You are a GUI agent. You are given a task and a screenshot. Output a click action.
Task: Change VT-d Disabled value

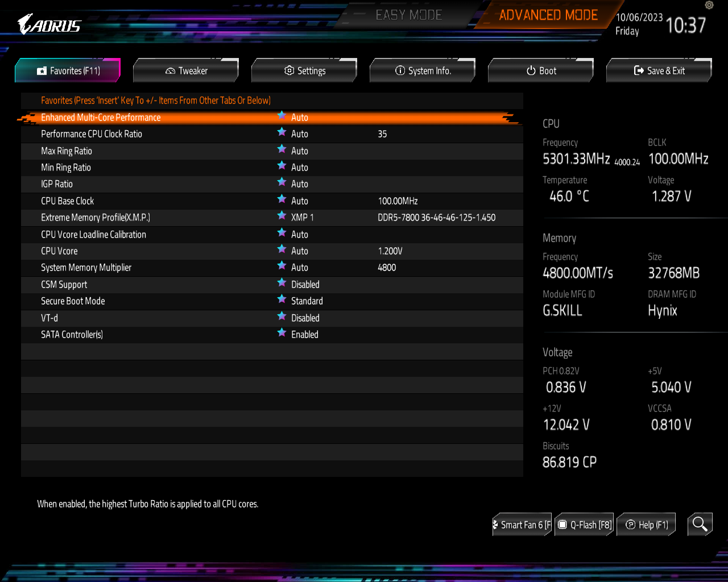pyautogui.click(x=305, y=318)
